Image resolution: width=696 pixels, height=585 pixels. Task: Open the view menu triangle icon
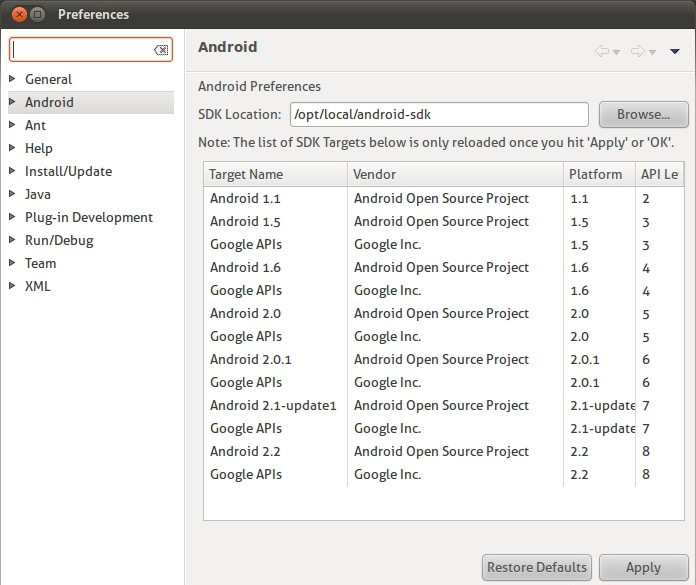click(x=675, y=52)
